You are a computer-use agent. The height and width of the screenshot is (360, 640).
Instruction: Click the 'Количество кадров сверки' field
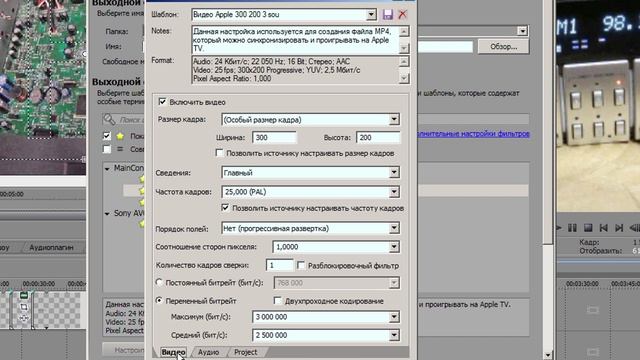[x=279, y=265]
